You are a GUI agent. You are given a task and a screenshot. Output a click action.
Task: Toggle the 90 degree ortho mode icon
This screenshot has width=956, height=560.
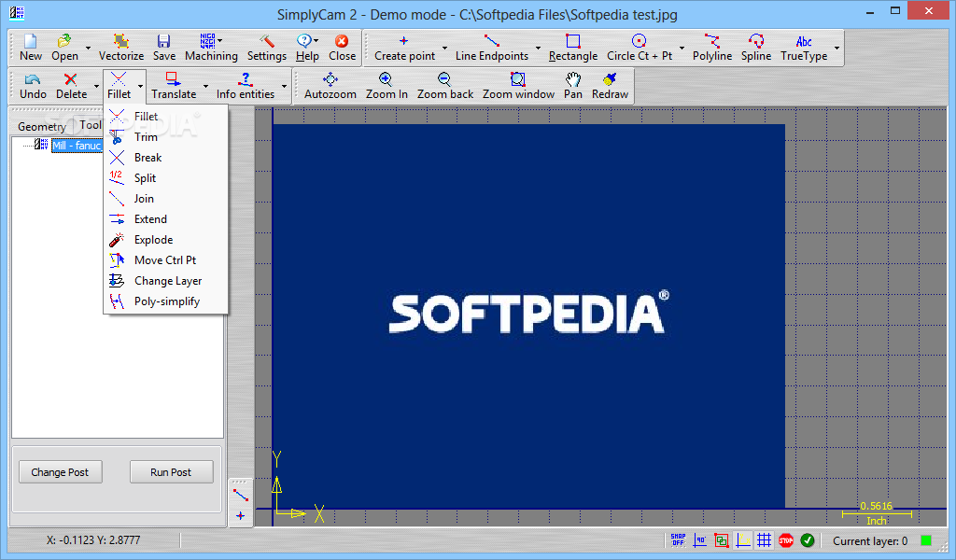[700, 539]
